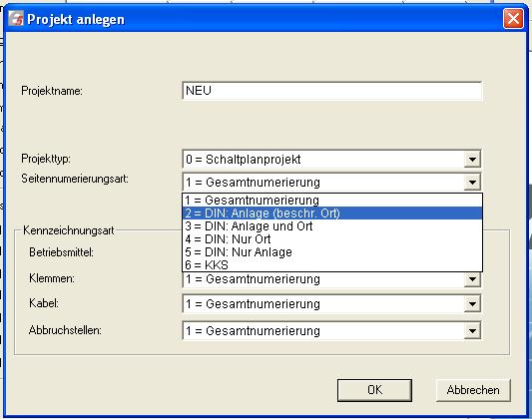Click the application icon in the title bar

point(16,18)
